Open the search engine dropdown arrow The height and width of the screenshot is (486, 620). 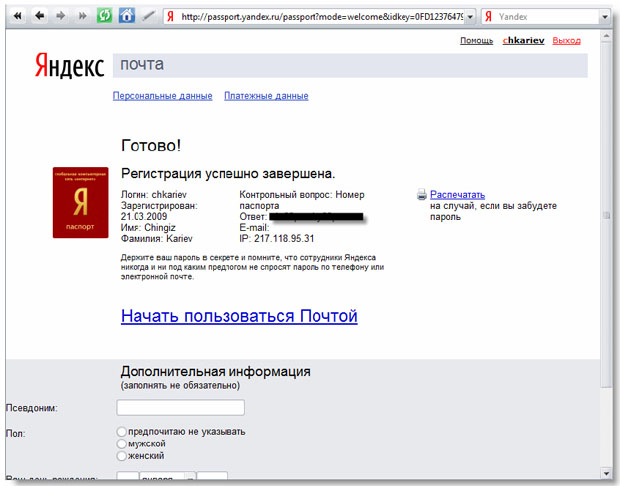pyautogui.click(x=605, y=17)
